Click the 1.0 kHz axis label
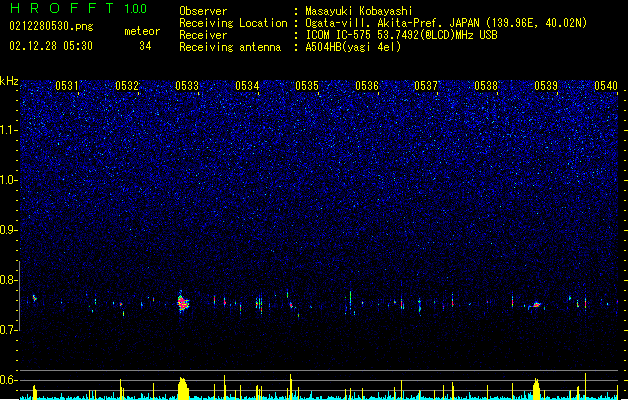 (9, 180)
